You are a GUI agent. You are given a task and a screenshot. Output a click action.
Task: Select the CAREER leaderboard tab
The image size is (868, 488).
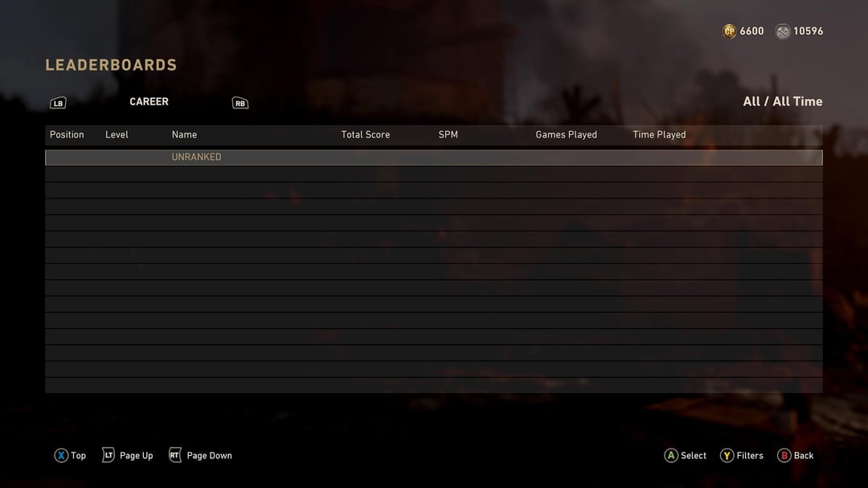click(149, 102)
